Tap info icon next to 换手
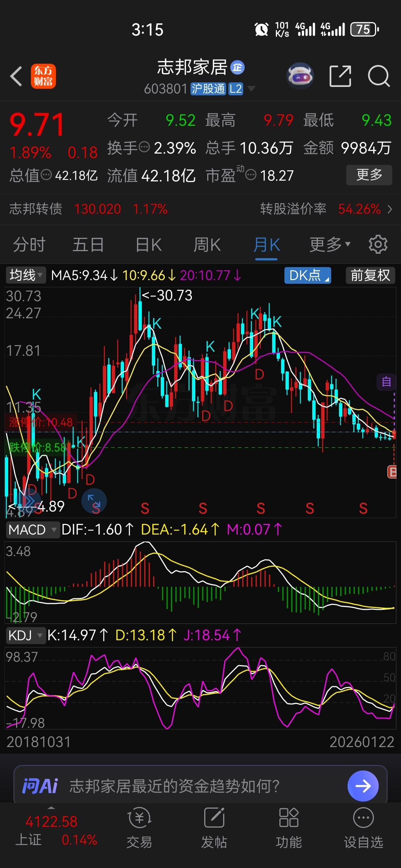Image resolution: width=401 pixels, height=868 pixels. [x=144, y=147]
